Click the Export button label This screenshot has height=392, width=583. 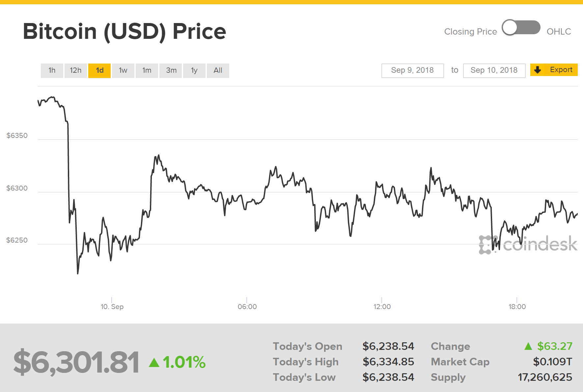point(561,70)
